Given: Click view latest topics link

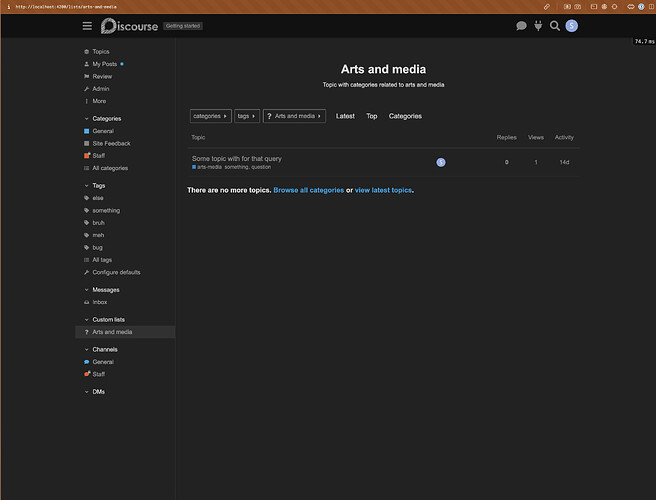Looking at the screenshot, I should point(383,190).
